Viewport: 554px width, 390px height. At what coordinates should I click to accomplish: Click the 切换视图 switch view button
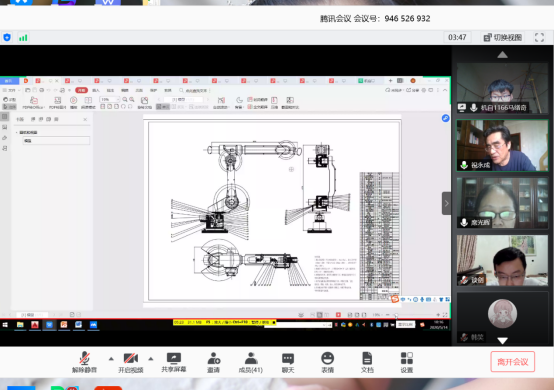[x=503, y=37]
